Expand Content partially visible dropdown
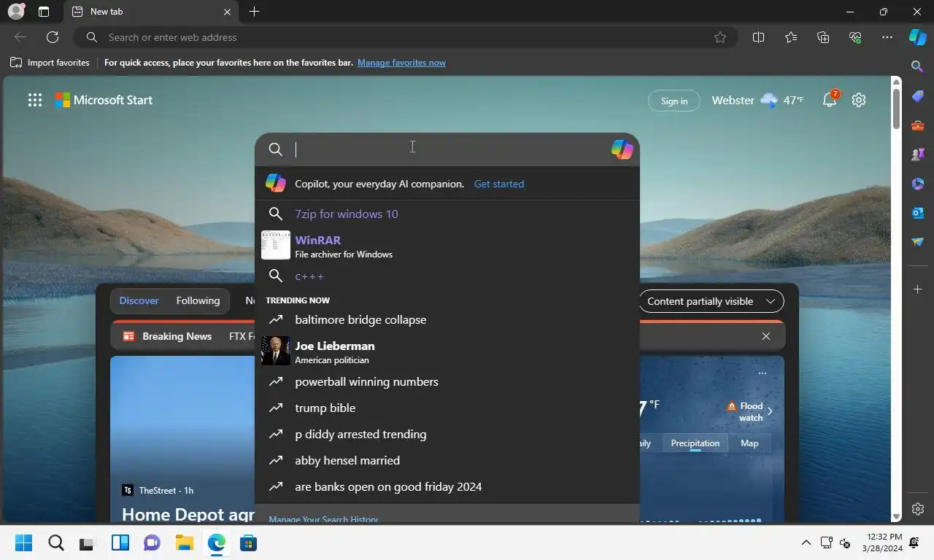This screenshot has height=560, width=934. pos(711,301)
